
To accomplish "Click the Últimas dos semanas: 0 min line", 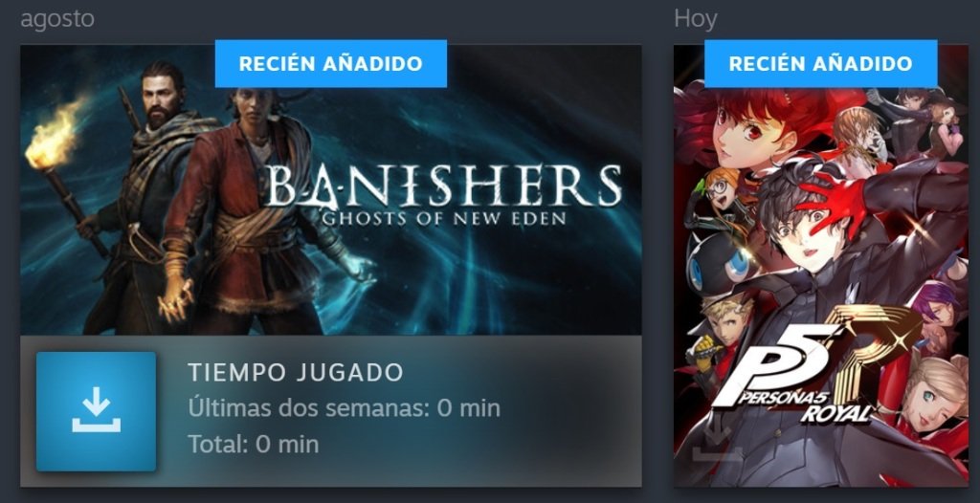I will 344,408.
